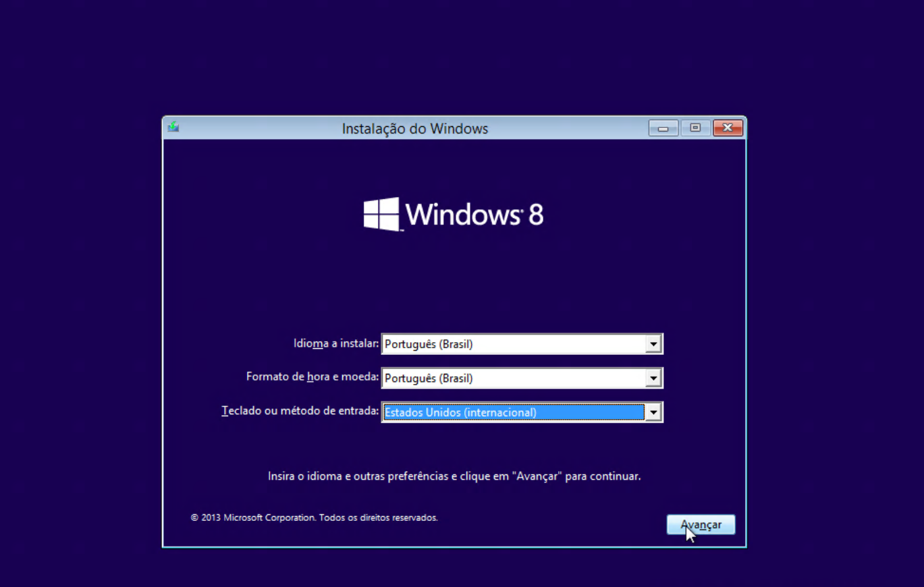Image resolution: width=924 pixels, height=587 pixels.
Task: Click the highlighted Estados Unidos (internacional) field
Action: tap(513, 412)
